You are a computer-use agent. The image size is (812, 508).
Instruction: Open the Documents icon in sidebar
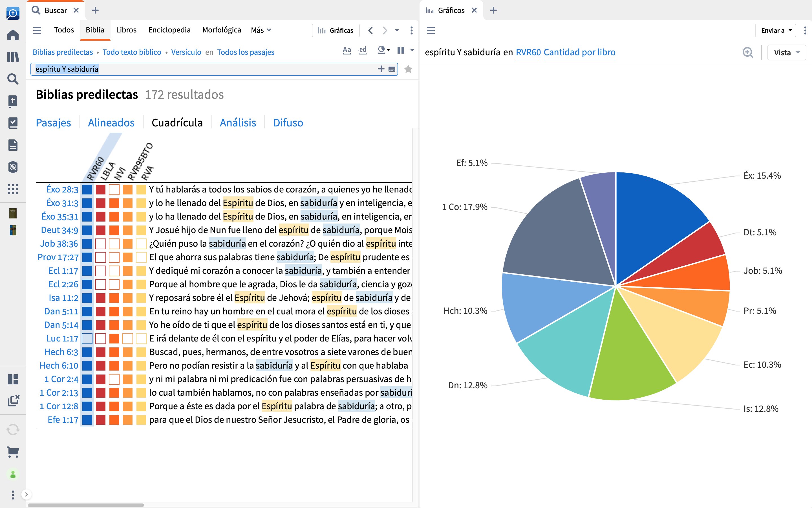(x=13, y=145)
